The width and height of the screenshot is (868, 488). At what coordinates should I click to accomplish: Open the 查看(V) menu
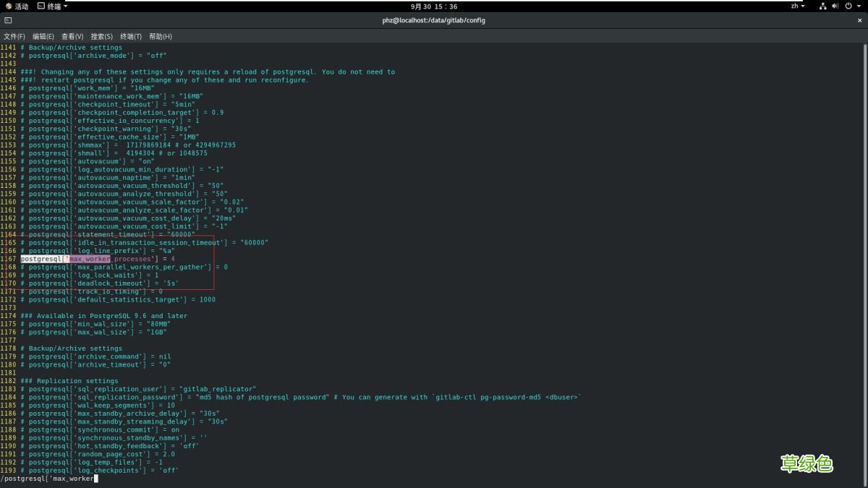(x=72, y=36)
